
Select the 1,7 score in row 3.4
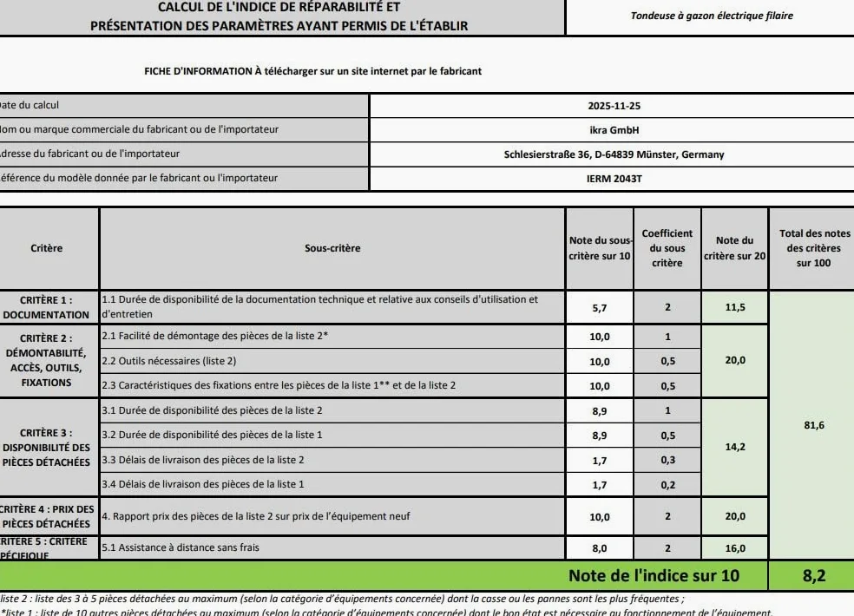tap(600, 485)
